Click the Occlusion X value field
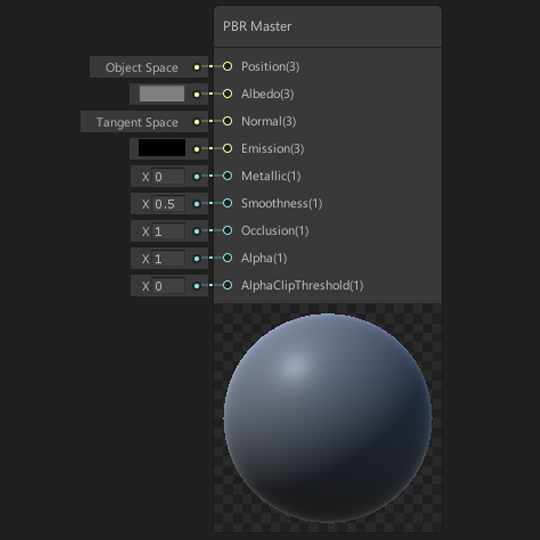Image resolution: width=540 pixels, height=540 pixels. (168, 231)
